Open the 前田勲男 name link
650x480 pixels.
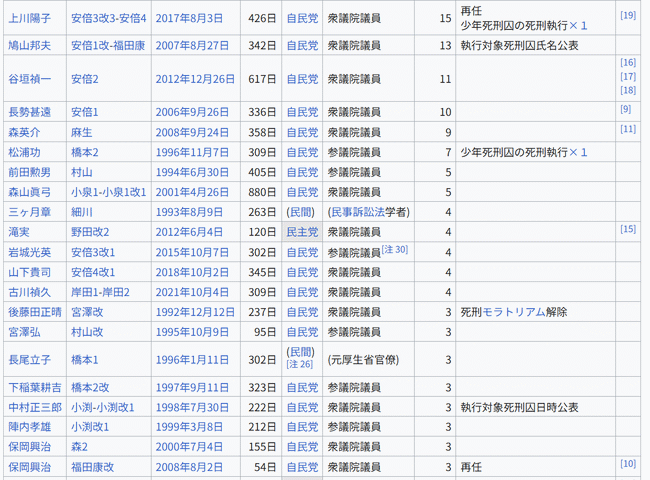(x=29, y=172)
